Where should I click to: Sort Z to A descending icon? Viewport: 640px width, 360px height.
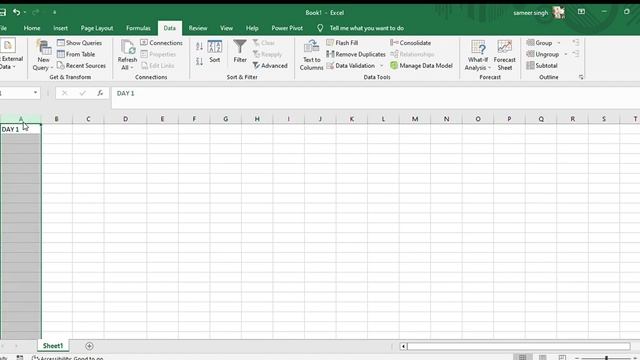199,62
